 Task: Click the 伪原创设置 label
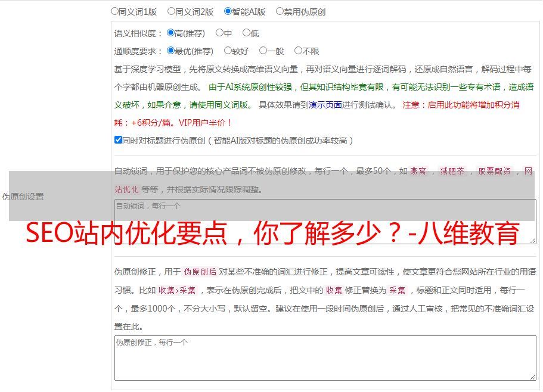point(23,197)
